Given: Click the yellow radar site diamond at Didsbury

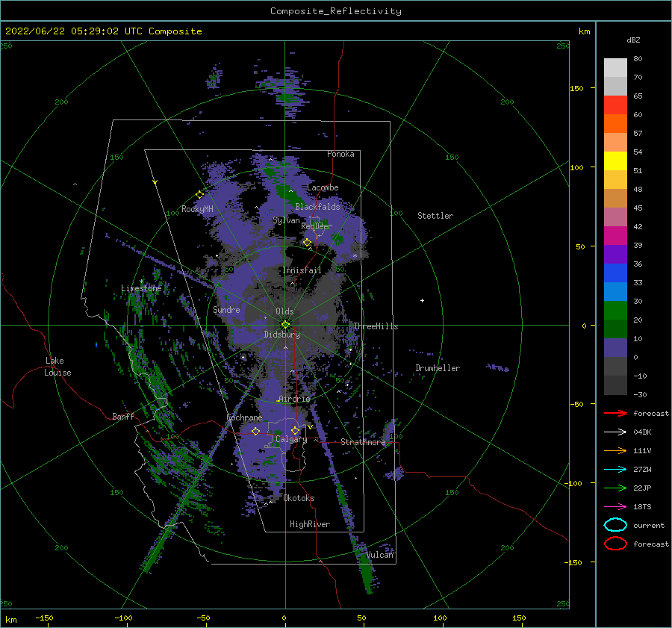Looking at the screenshot, I should point(285,325).
